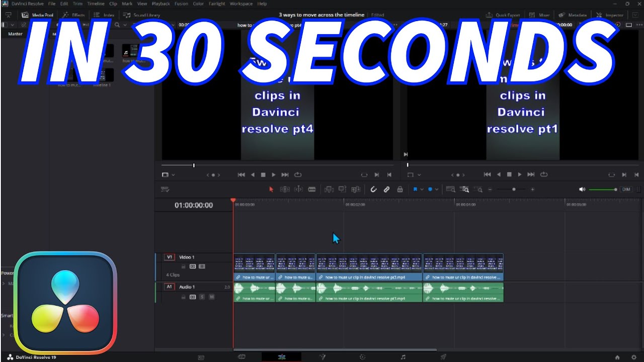Click the Overwrite Clip toolbar icon
Screen dimensions: 644x362
click(x=343, y=190)
